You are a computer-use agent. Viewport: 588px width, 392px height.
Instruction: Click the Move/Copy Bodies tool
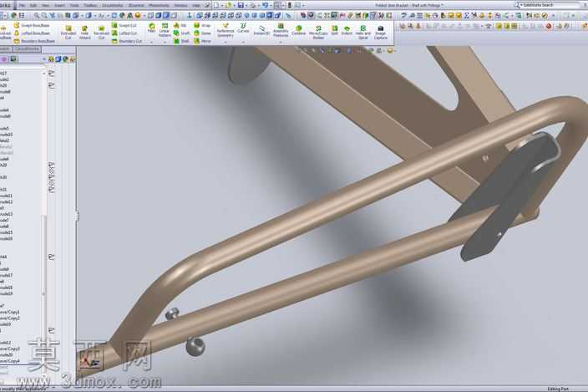318,33
